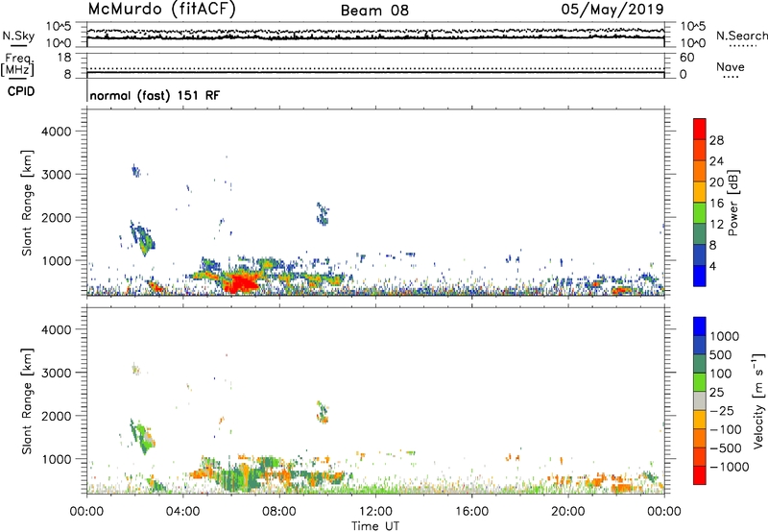Click the '-1000' velocity colorbar tick label
The height and width of the screenshot is (532, 768).
729,467
